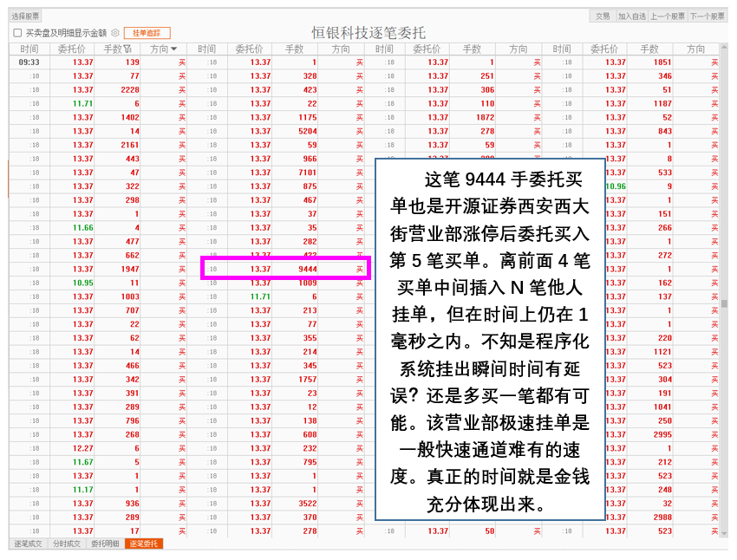Image resolution: width=737 pixels, height=560 pixels.
Task: Click the scrollbar up arrow
Action: [724, 49]
